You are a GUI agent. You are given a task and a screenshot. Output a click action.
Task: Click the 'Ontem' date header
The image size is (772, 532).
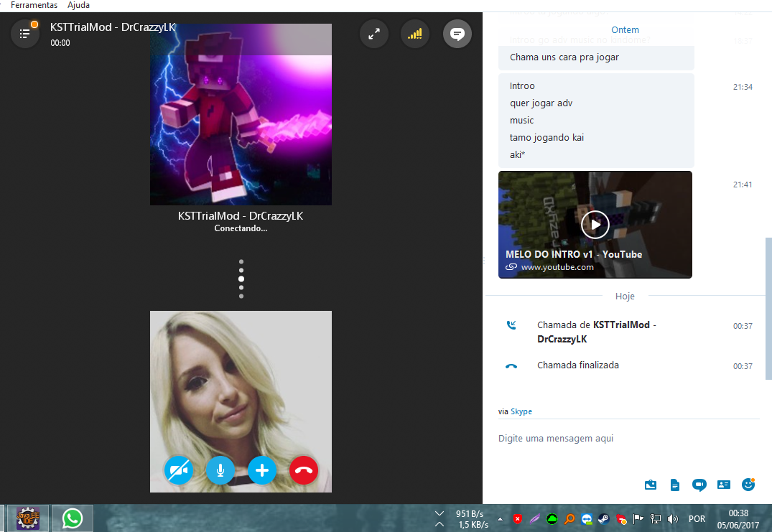625,30
